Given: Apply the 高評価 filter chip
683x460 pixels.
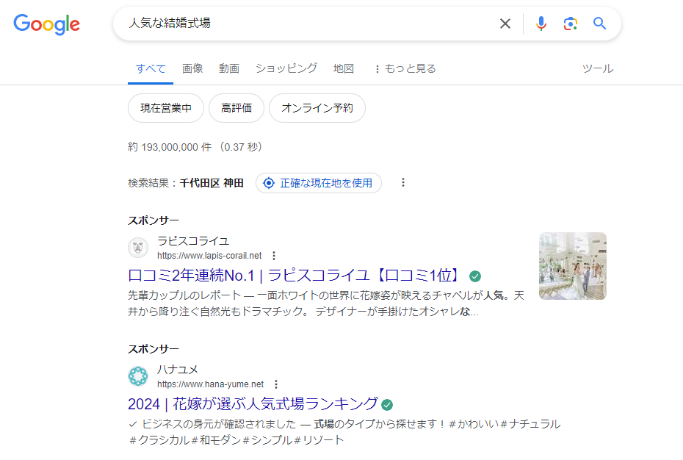Looking at the screenshot, I should tap(236, 108).
